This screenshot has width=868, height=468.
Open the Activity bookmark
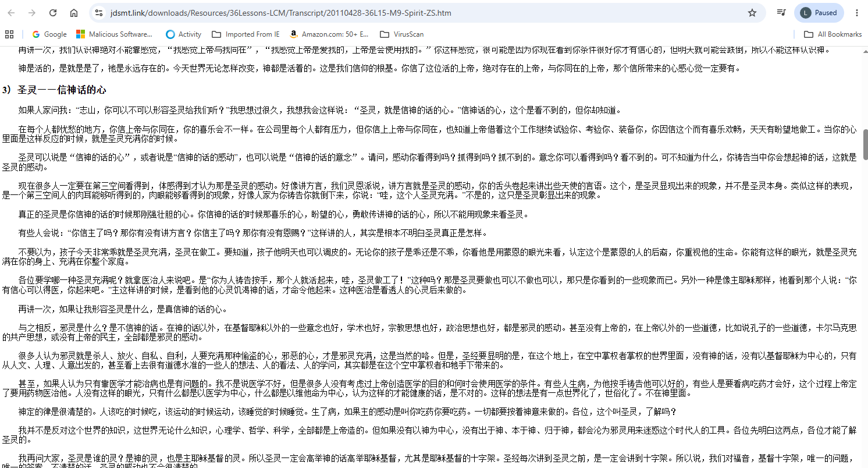(184, 34)
